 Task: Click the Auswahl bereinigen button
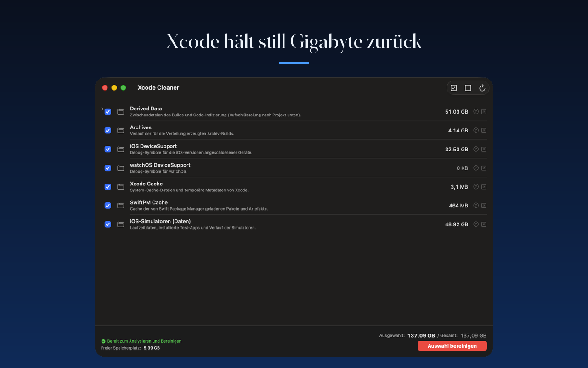(x=452, y=346)
